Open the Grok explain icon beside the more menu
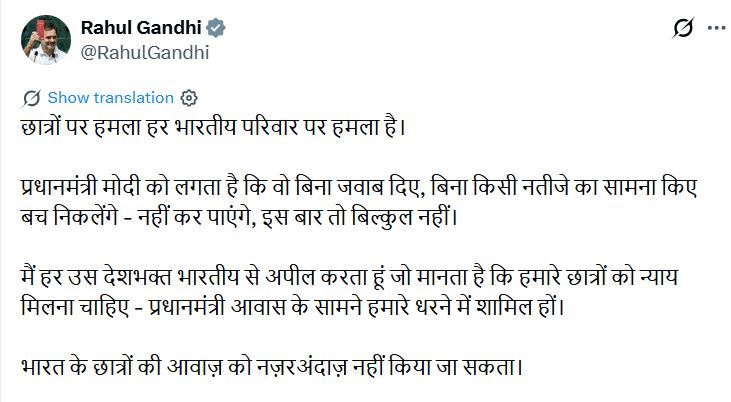 coord(683,28)
